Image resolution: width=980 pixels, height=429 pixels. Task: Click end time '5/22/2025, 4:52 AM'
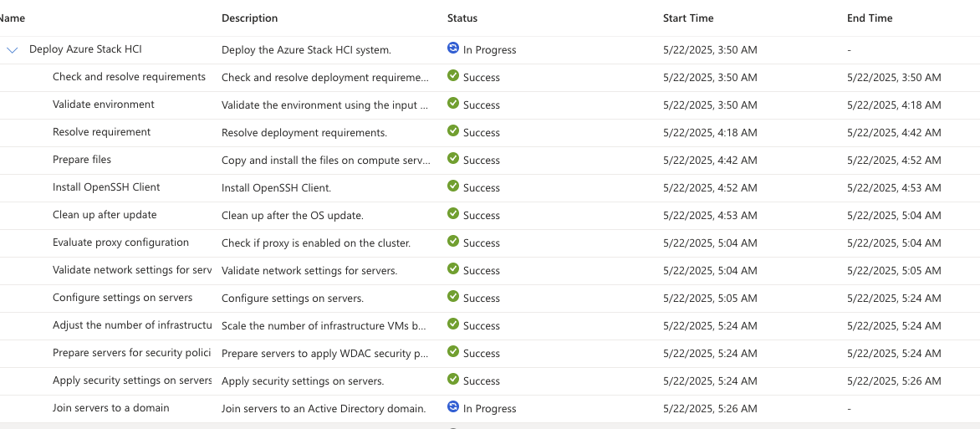click(894, 160)
